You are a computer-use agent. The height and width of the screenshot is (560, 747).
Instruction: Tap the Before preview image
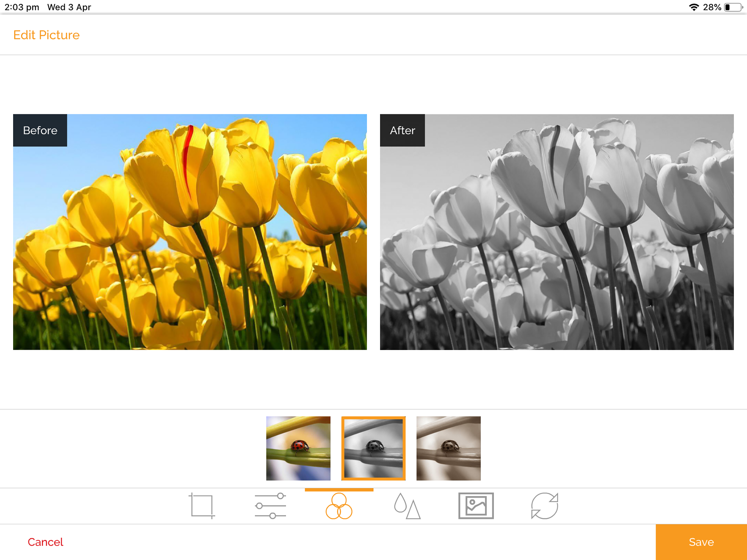click(x=190, y=232)
